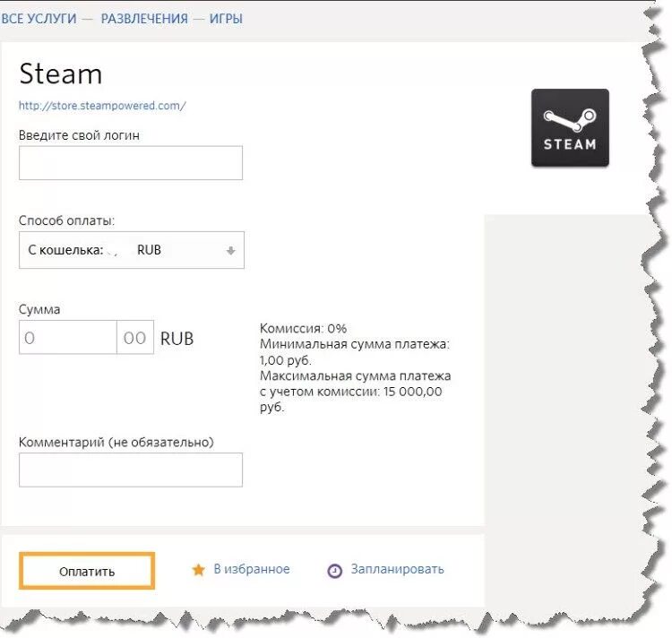Click the Минимальная сумма платежа text
This screenshot has height=638, width=672.
tap(355, 352)
